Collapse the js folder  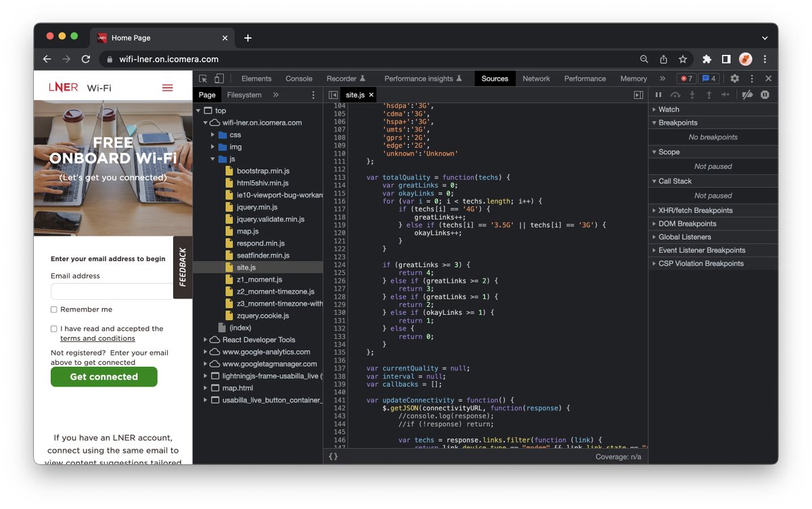213,159
